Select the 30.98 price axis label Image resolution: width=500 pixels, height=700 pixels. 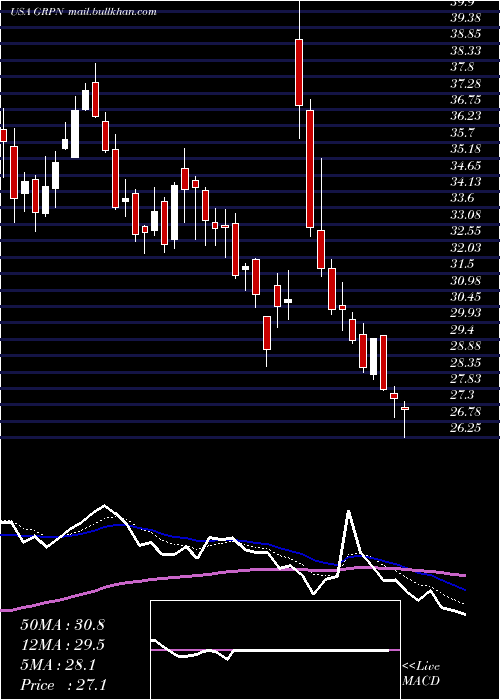pos(466,280)
